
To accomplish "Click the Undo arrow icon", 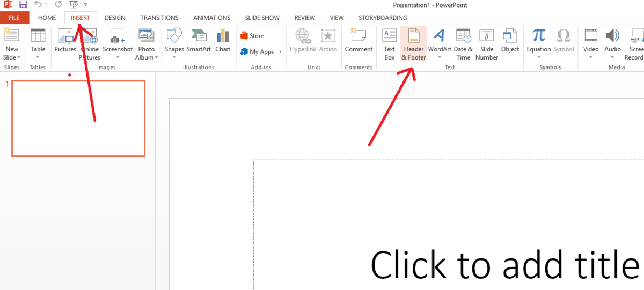I will (x=38, y=4).
